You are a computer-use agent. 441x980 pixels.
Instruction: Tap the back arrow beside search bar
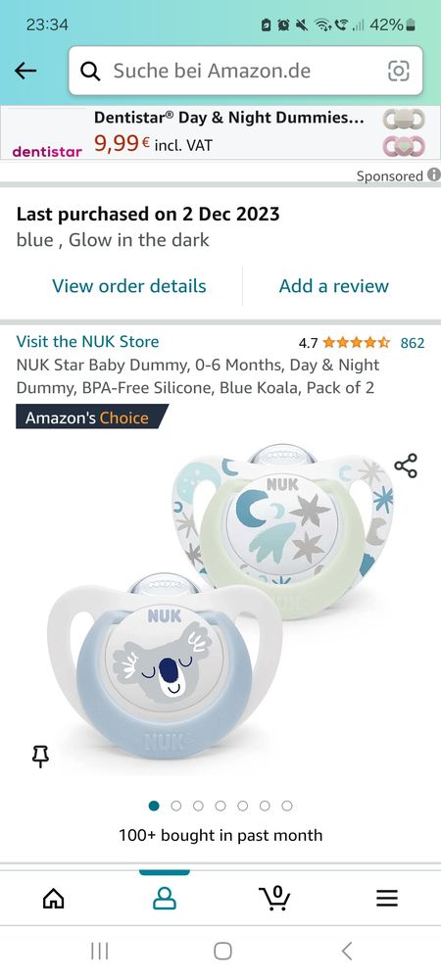[25, 71]
